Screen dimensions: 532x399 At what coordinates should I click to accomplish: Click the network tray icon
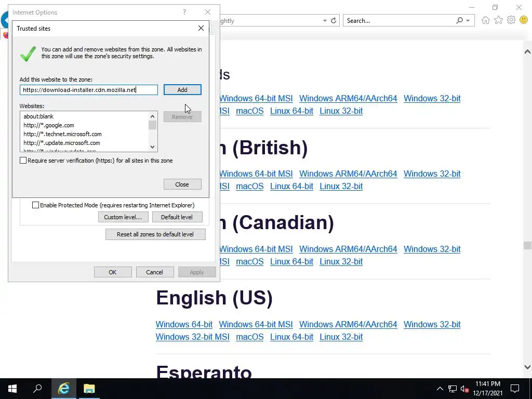pos(453,389)
